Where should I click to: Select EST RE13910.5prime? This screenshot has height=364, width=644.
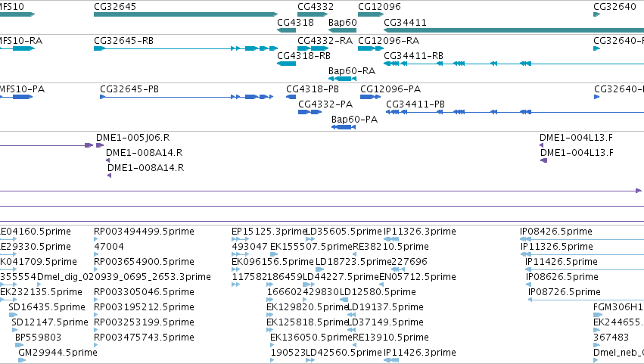click(391, 338)
